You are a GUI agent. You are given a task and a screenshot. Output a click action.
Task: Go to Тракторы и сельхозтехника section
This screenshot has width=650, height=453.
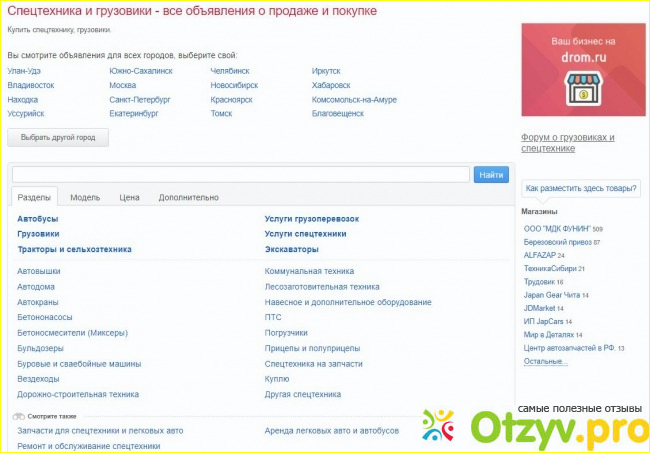click(x=74, y=249)
